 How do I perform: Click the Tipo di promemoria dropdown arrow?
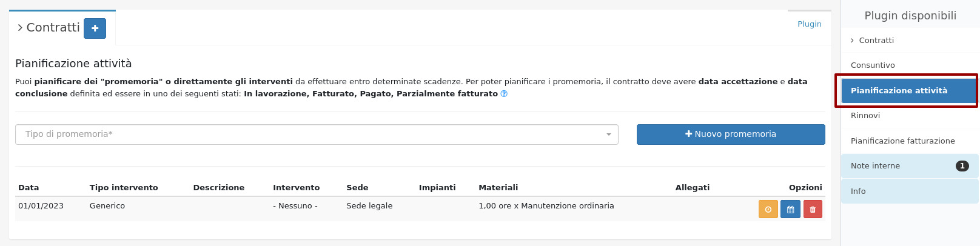click(x=608, y=135)
